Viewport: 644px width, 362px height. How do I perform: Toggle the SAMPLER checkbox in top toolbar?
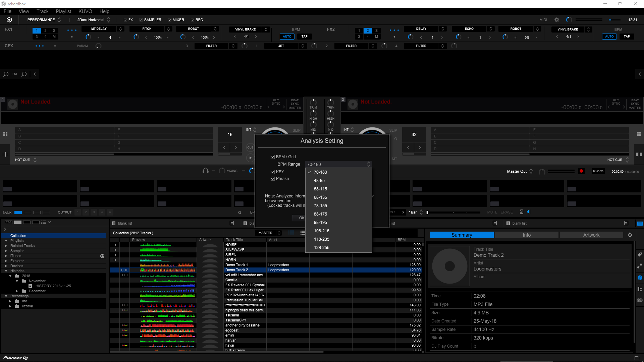tap(141, 19)
